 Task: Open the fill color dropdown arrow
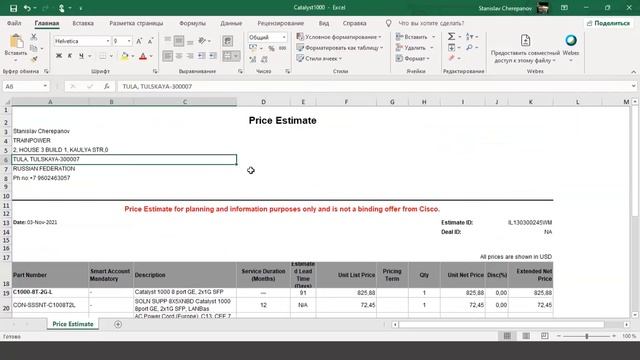133,56
